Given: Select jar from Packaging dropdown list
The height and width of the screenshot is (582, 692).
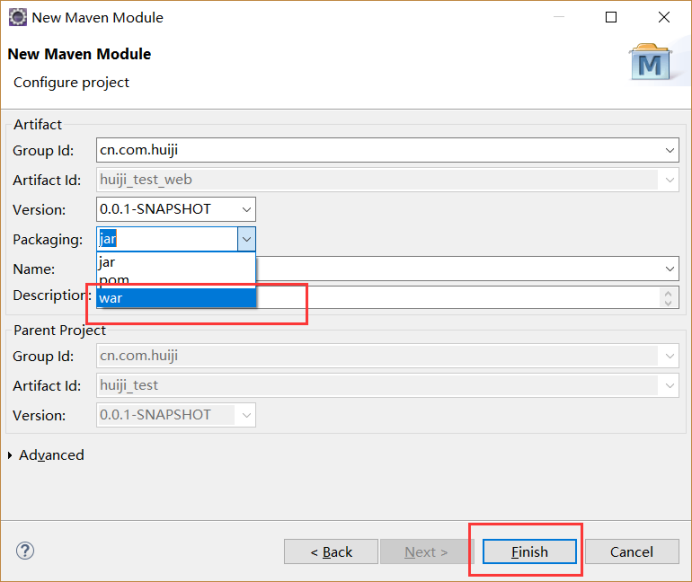Looking at the screenshot, I should coord(176,262).
